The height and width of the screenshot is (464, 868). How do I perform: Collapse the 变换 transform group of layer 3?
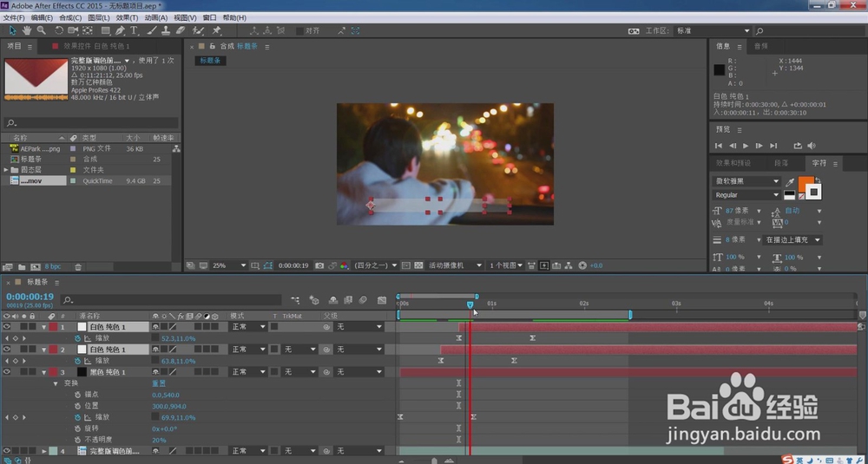[56, 383]
